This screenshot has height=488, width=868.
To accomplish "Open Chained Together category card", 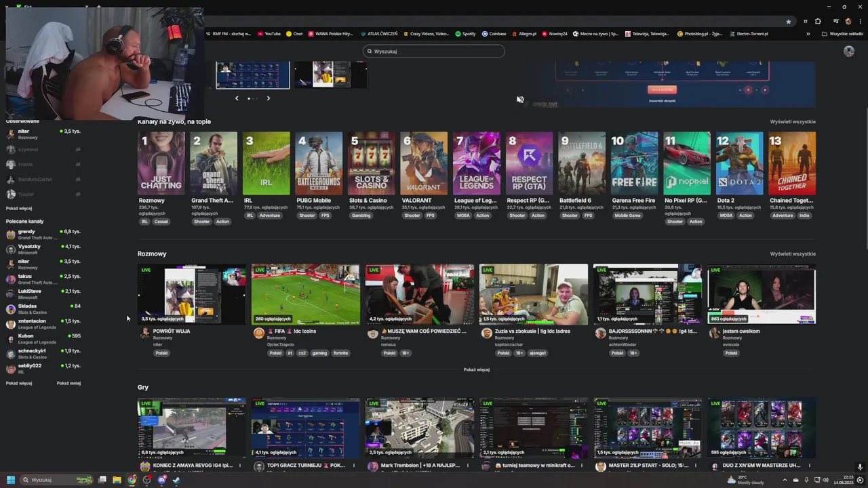I will pyautogui.click(x=792, y=163).
